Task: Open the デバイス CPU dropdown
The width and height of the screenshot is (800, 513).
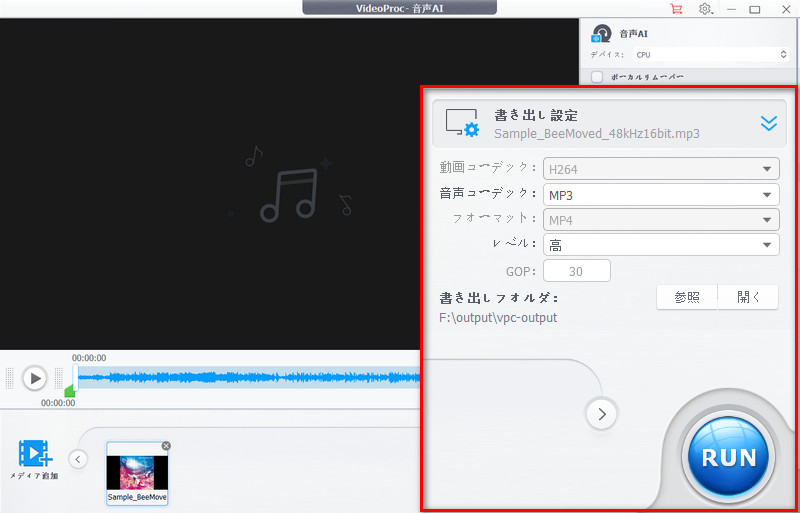Action: pos(711,55)
